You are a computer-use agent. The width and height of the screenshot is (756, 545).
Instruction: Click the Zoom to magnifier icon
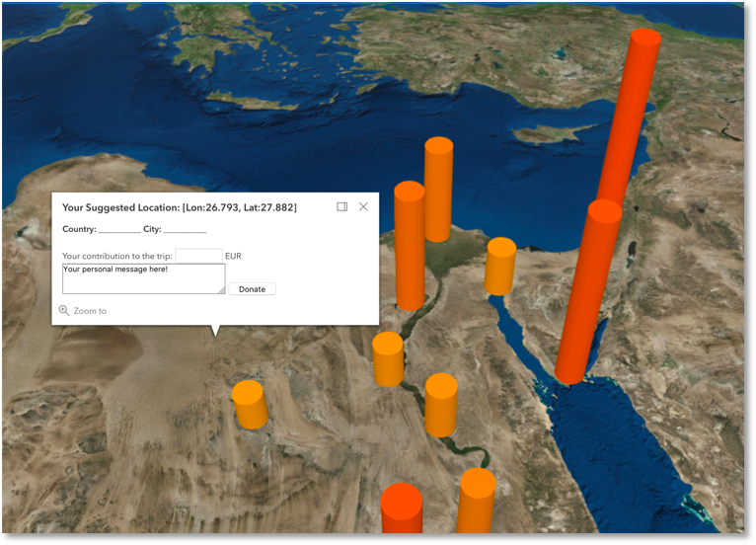64,310
